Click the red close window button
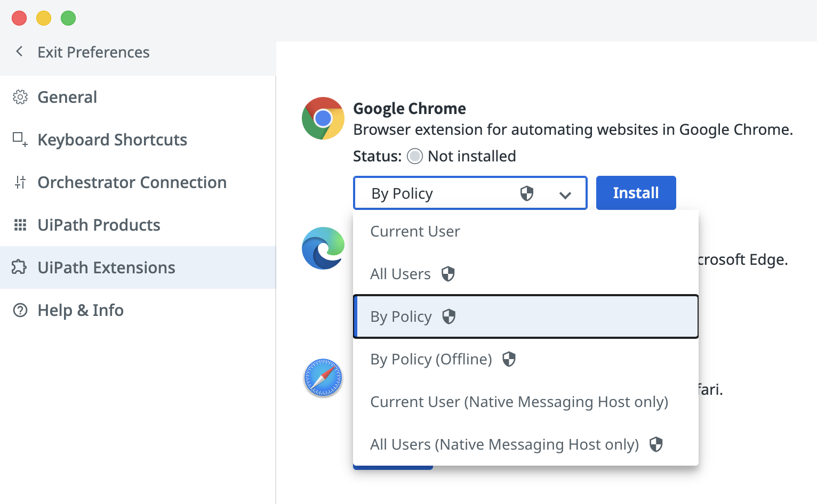 coord(19,18)
